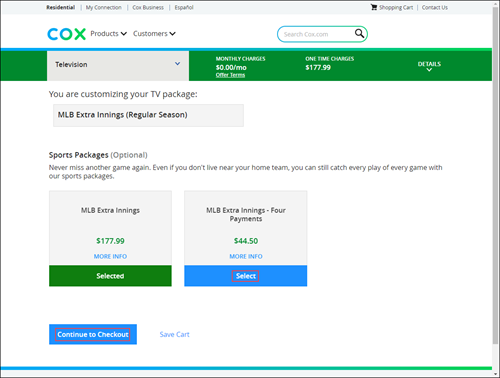Open the Contact Us link
This screenshot has height=378, width=500.
(x=435, y=7)
